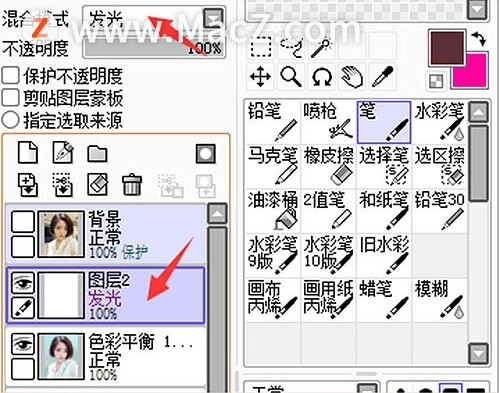
Task: Choose the 油漆桶 bucket tool
Action: pos(273,211)
